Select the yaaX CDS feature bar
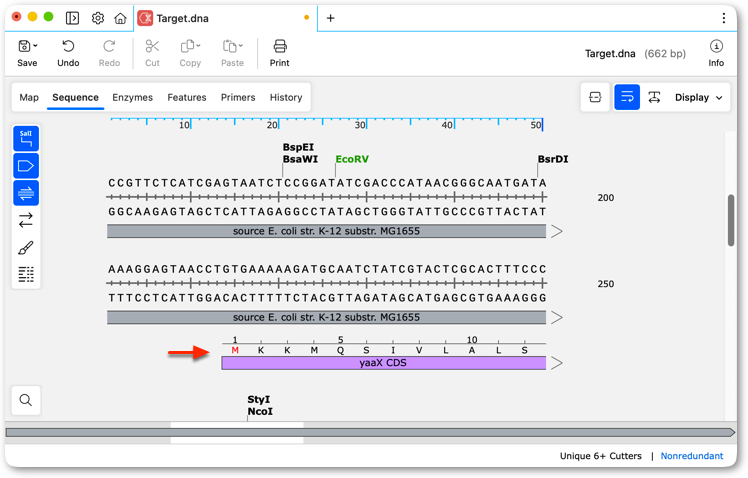 click(x=384, y=363)
